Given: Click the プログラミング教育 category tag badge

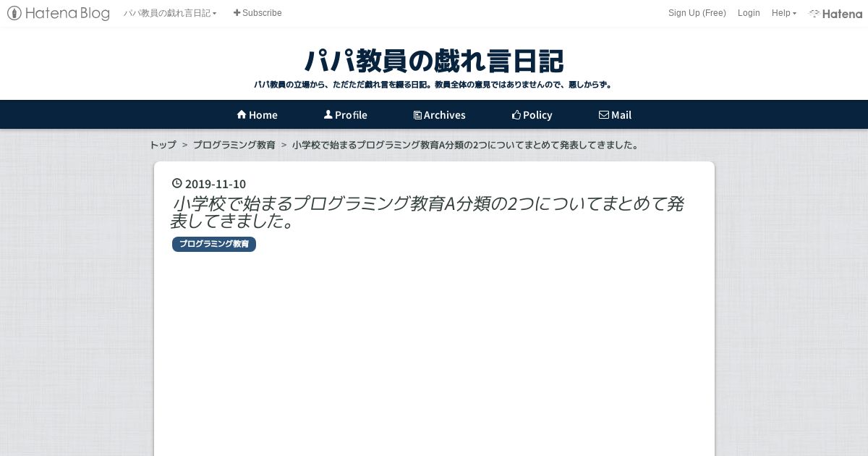Looking at the screenshot, I should click(214, 245).
